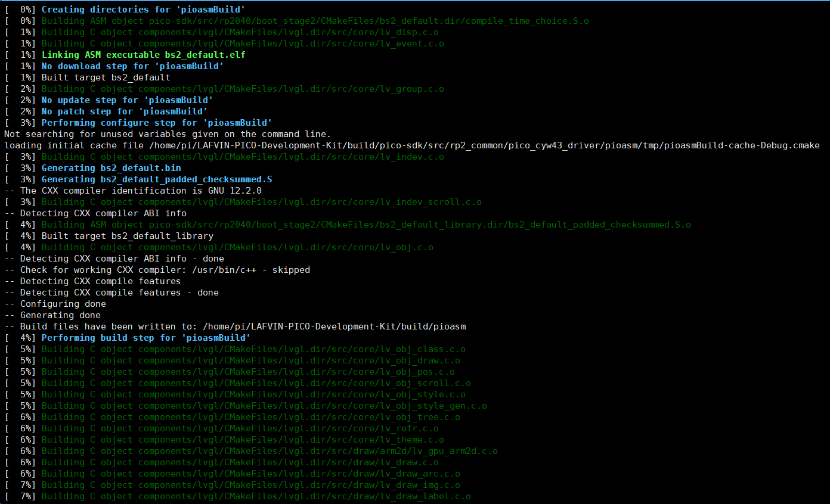Select "Detecting CXX compiler ABI info - done"
Viewport: 830px width, 504px height.
point(122,259)
